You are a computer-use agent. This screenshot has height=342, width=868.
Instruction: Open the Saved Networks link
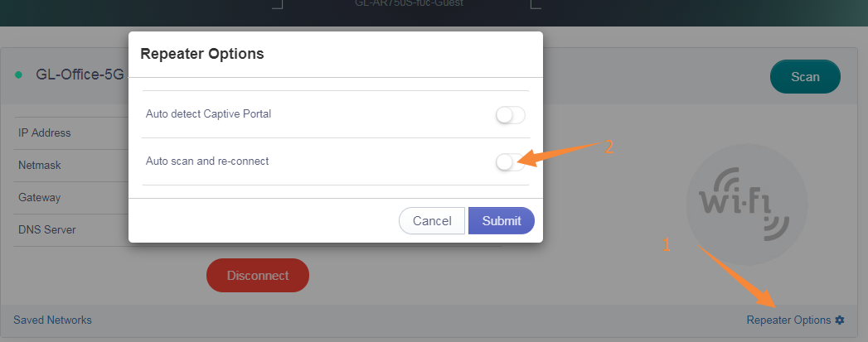(53, 320)
